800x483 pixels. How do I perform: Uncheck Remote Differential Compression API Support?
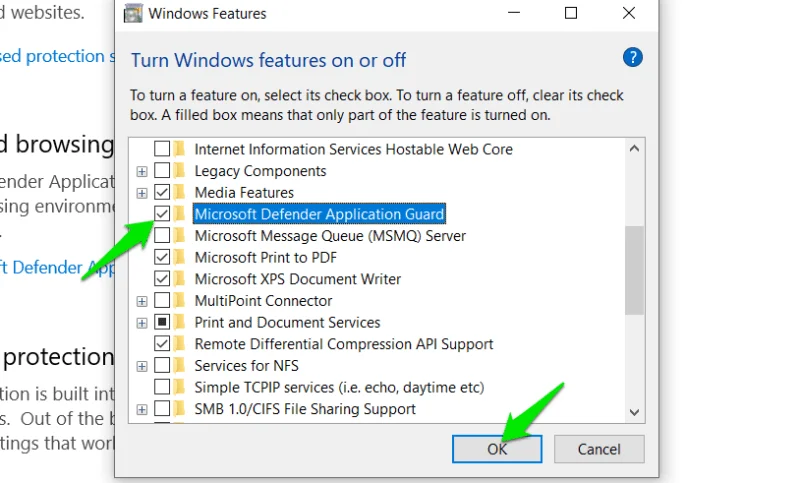[x=162, y=344]
